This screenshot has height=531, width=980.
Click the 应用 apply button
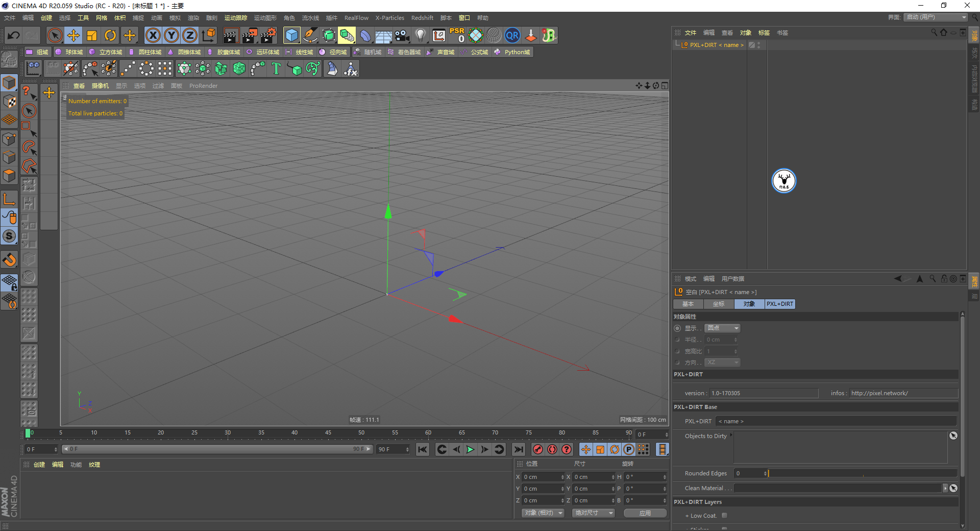pyautogui.click(x=645, y=513)
